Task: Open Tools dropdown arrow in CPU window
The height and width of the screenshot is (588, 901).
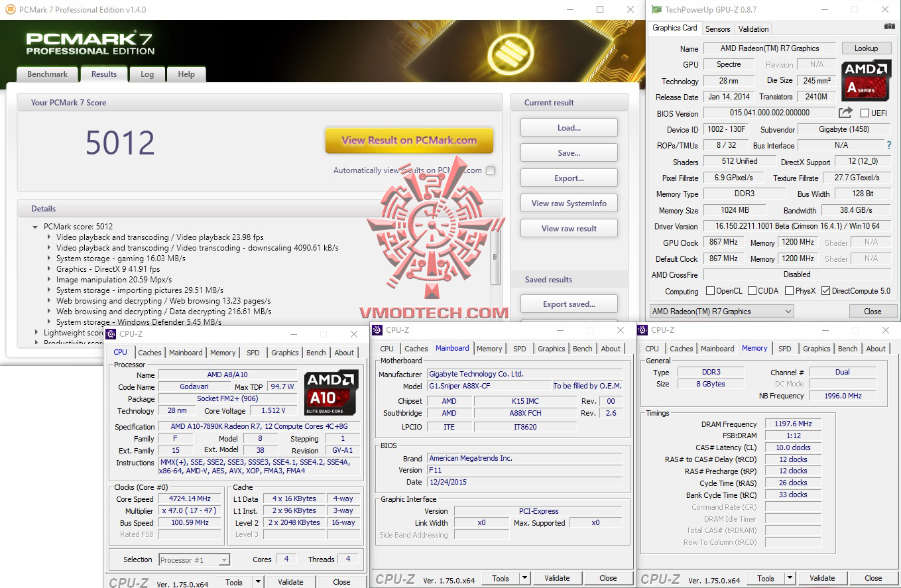Action: point(258,582)
